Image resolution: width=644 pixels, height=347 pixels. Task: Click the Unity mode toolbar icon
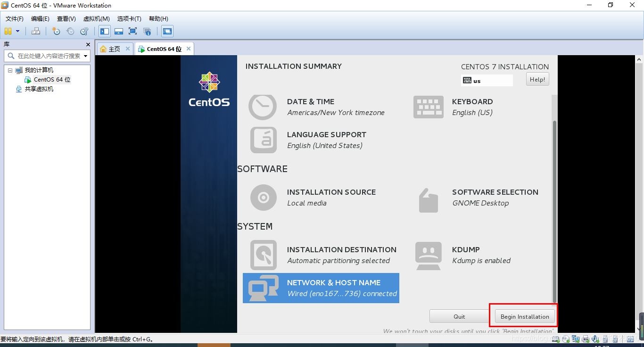click(147, 31)
